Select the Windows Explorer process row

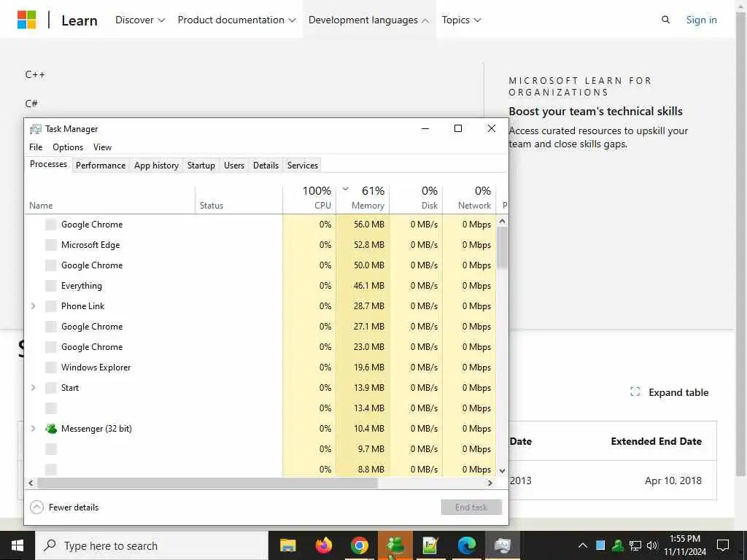point(260,367)
